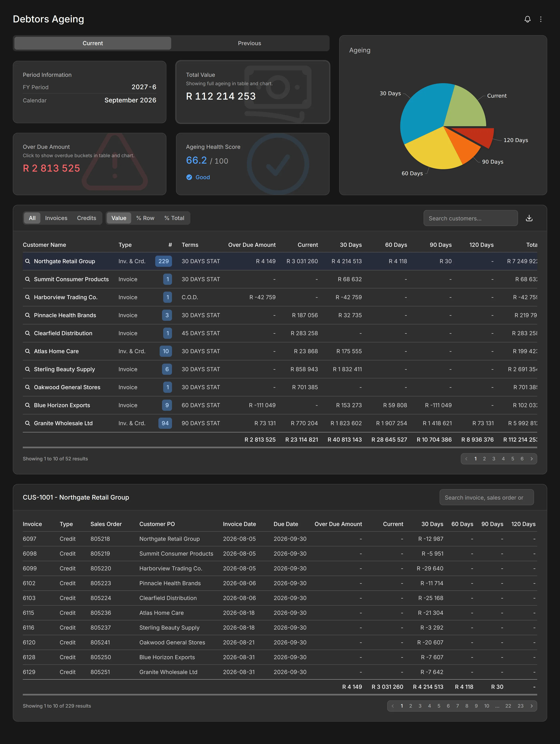Click magnifier icon beside Oakwood General Stores
Image resolution: width=560 pixels, height=744 pixels.
click(x=28, y=387)
